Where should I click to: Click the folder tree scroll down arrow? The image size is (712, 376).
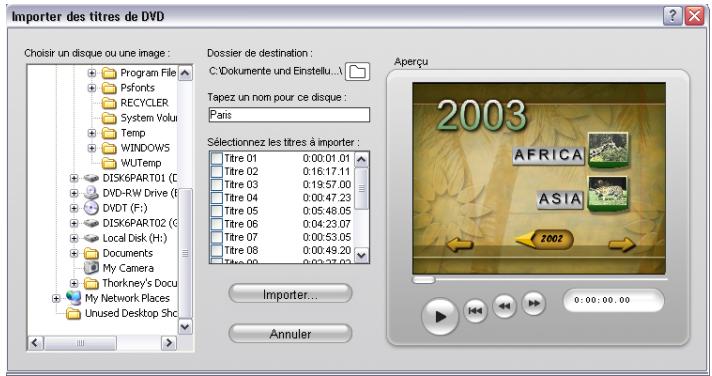(x=185, y=327)
